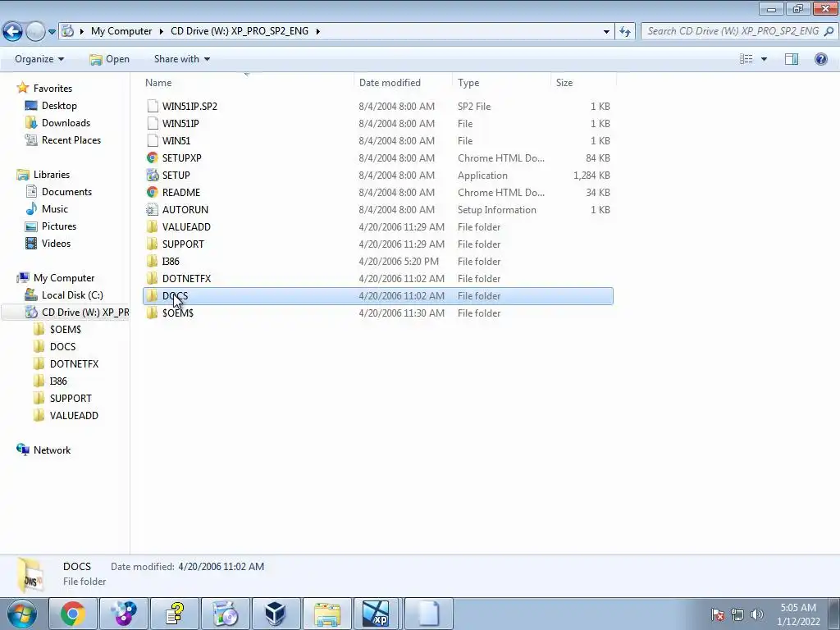
Task: Select the DOTNETFX folder in file list
Action: tap(377, 279)
